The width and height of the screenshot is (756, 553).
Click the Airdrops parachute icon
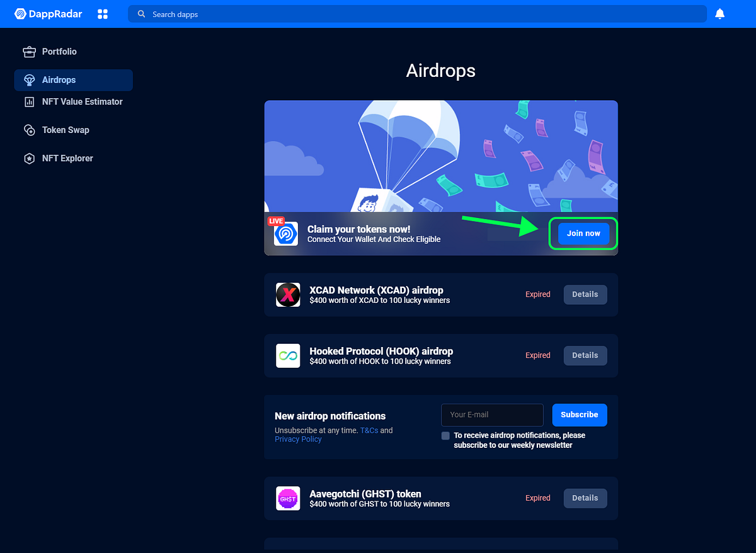29,80
